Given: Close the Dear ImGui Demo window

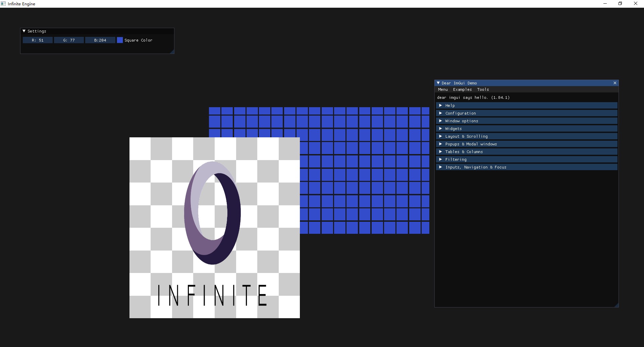Looking at the screenshot, I should point(615,83).
